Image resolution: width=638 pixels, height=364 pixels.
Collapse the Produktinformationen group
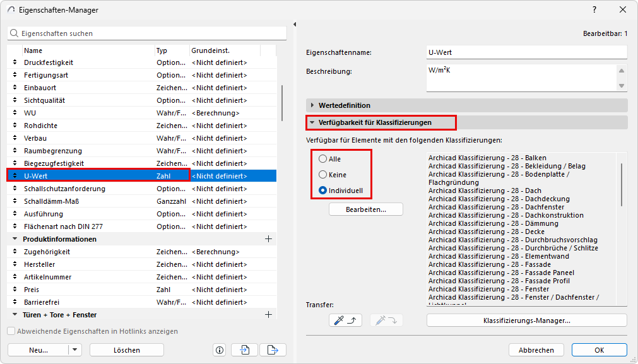(x=15, y=238)
